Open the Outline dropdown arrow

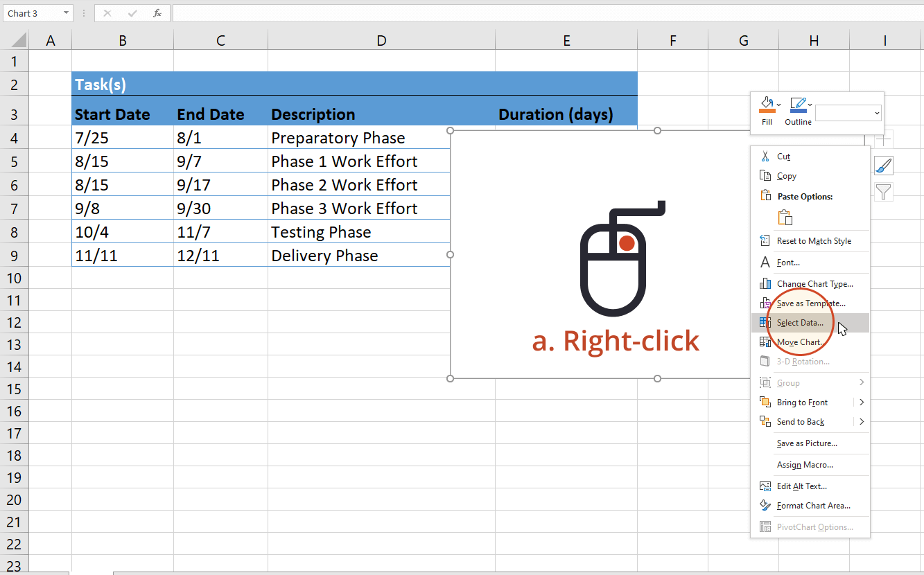810,106
